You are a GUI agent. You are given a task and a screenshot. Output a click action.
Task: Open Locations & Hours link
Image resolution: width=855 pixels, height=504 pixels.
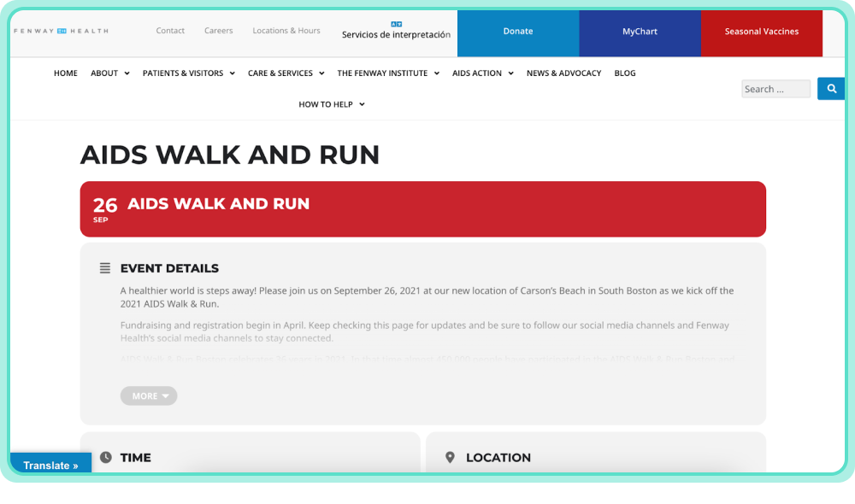(x=286, y=31)
